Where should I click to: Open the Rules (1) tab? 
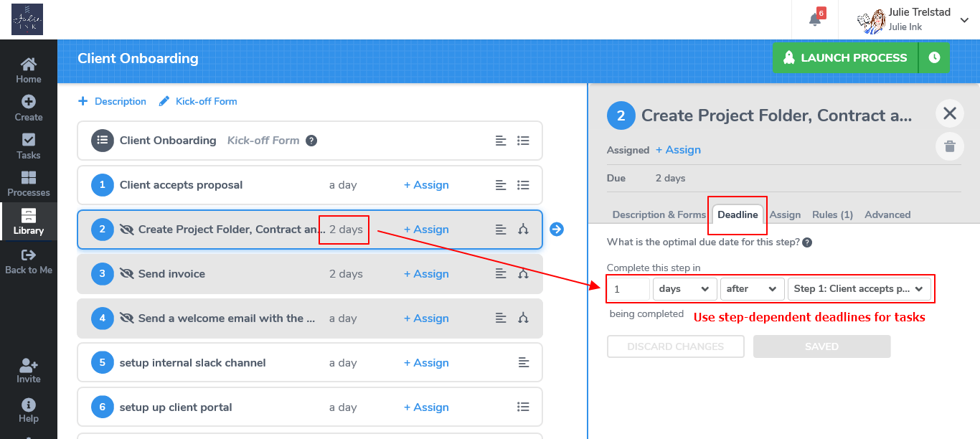pyautogui.click(x=832, y=214)
